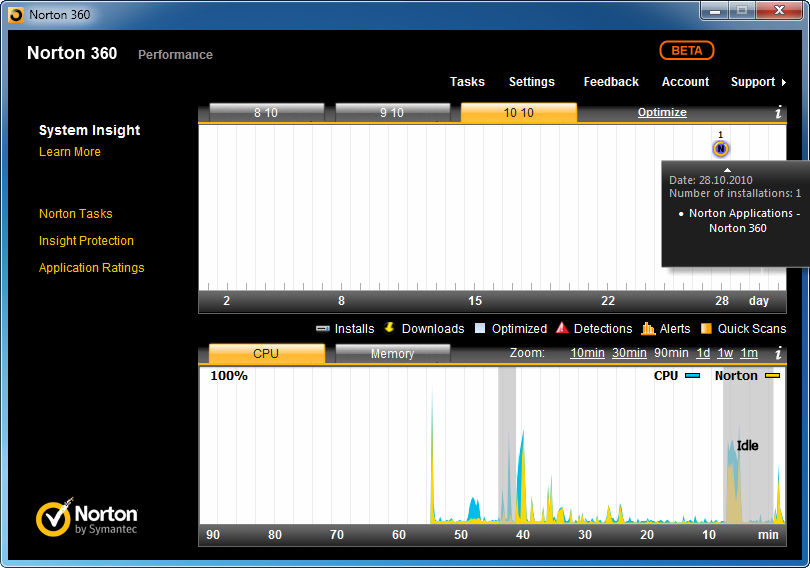The width and height of the screenshot is (810, 568).
Task: Set zoom to 1w
Action: 725,353
